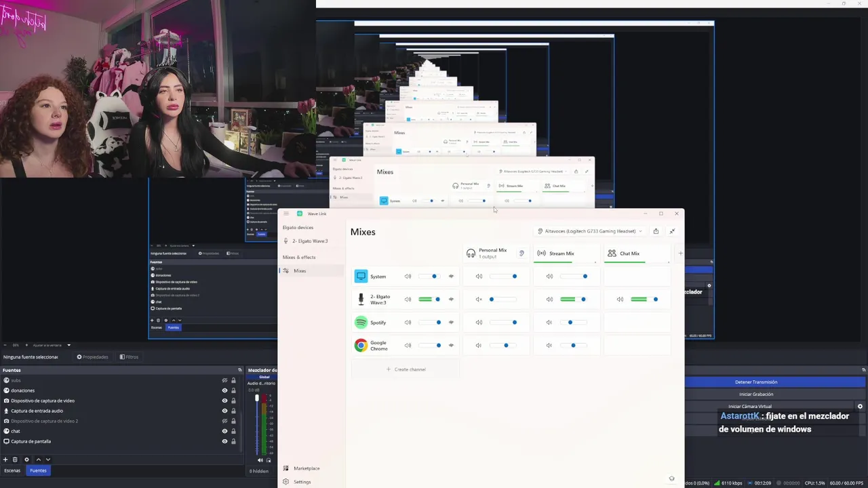The width and height of the screenshot is (868, 488).
Task: Mute the System channel input
Action: coord(408,277)
